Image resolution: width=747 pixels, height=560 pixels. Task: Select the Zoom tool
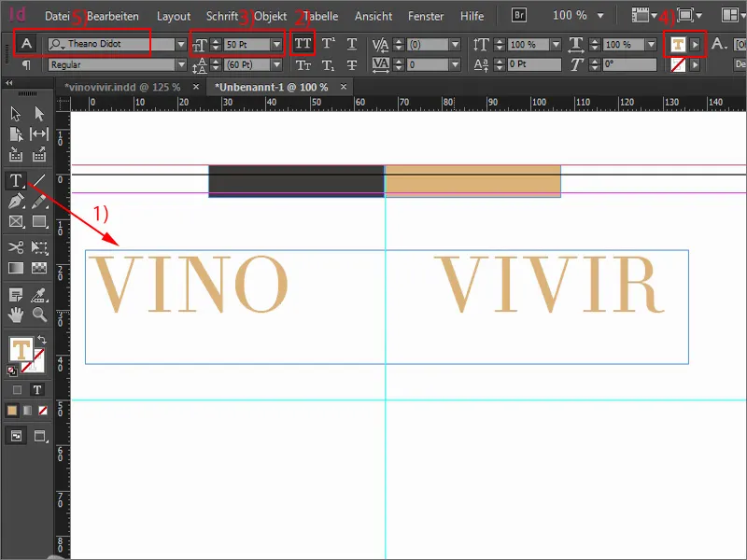(x=39, y=315)
